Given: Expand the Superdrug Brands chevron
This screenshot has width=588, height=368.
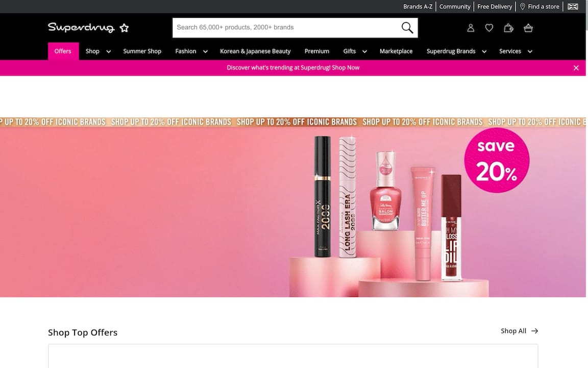Looking at the screenshot, I should (x=484, y=52).
